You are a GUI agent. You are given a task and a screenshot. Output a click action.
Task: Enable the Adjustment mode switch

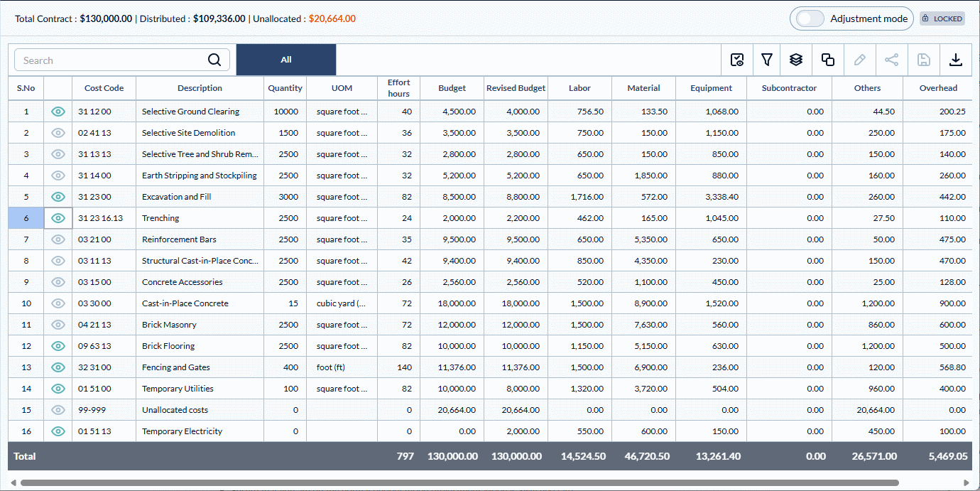pos(810,19)
